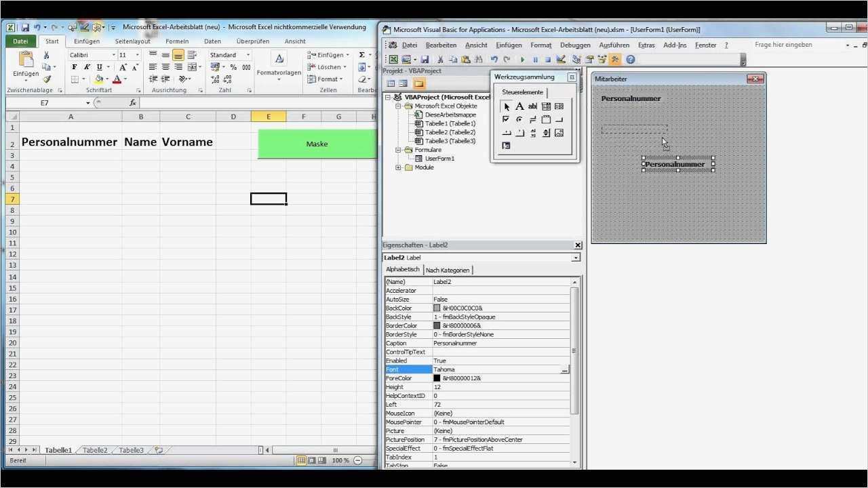Collapse the Formulare tree node
Image resolution: width=868 pixels, height=488 pixels.
[398, 150]
